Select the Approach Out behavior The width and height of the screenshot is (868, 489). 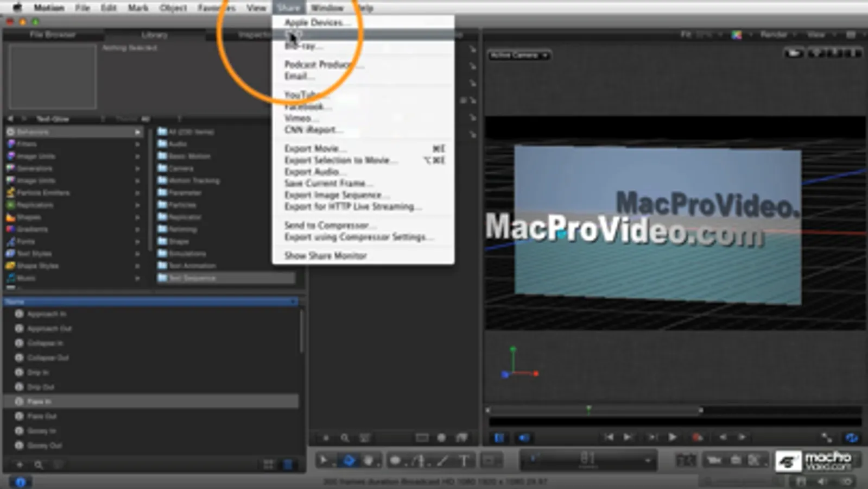click(x=151, y=329)
